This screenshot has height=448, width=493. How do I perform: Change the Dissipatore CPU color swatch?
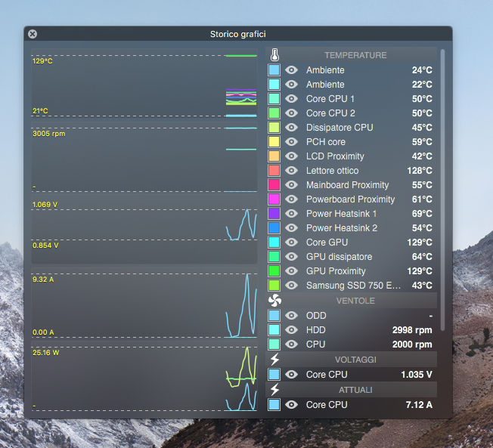pyautogui.click(x=274, y=127)
